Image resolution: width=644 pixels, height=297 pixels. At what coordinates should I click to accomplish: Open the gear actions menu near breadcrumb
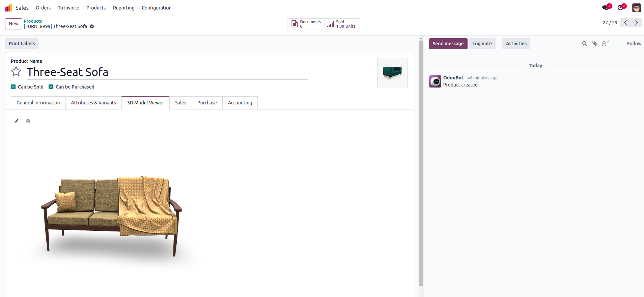(x=92, y=26)
